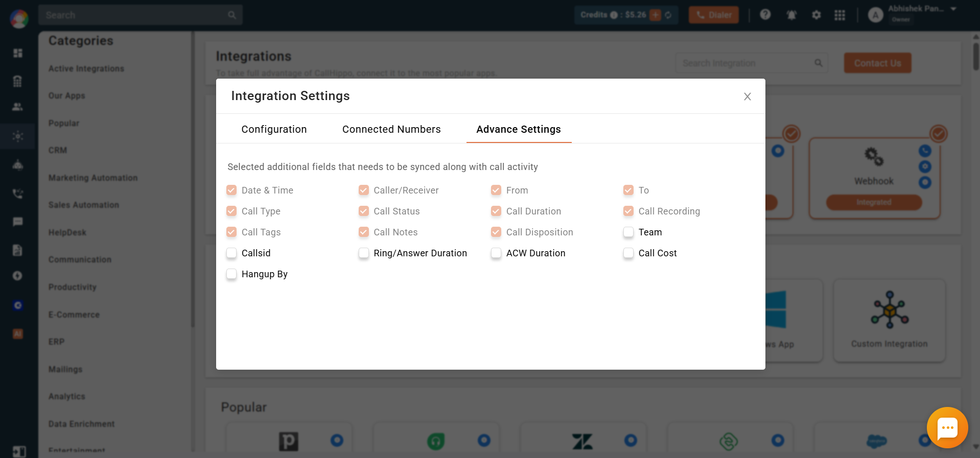The image size is (980, 458).
Task: Open the reports document icon in sidebar
Action: point(18,250)
